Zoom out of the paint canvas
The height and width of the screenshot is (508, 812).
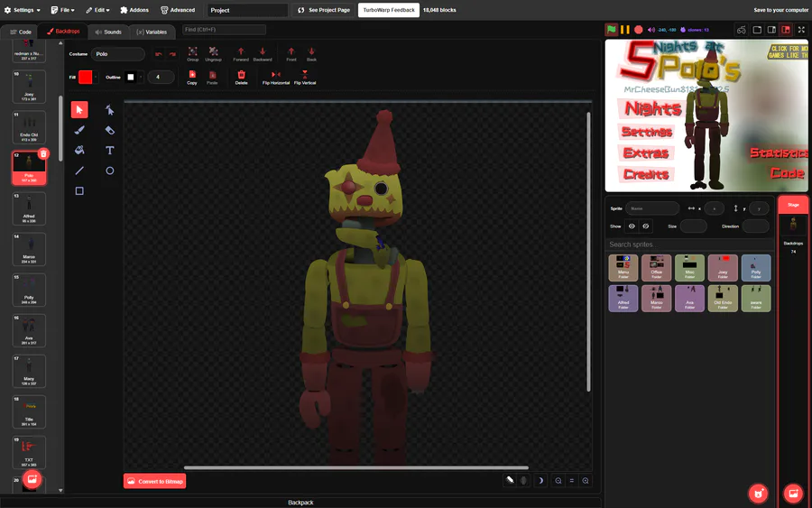click(x=558, y=481)
